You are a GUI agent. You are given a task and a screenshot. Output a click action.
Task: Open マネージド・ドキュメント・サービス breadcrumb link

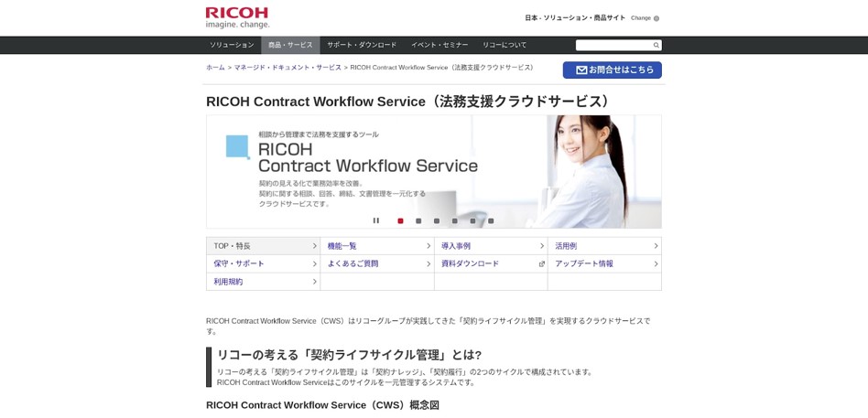(x=288, y=68)
